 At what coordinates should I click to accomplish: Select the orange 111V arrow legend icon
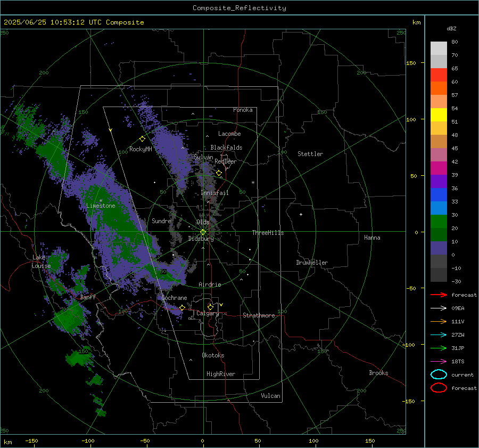click(x=439, y=321)
